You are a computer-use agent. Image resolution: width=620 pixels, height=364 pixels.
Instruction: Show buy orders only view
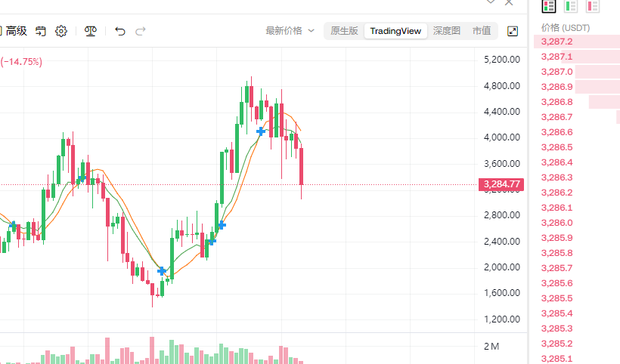tap(571, 6)
